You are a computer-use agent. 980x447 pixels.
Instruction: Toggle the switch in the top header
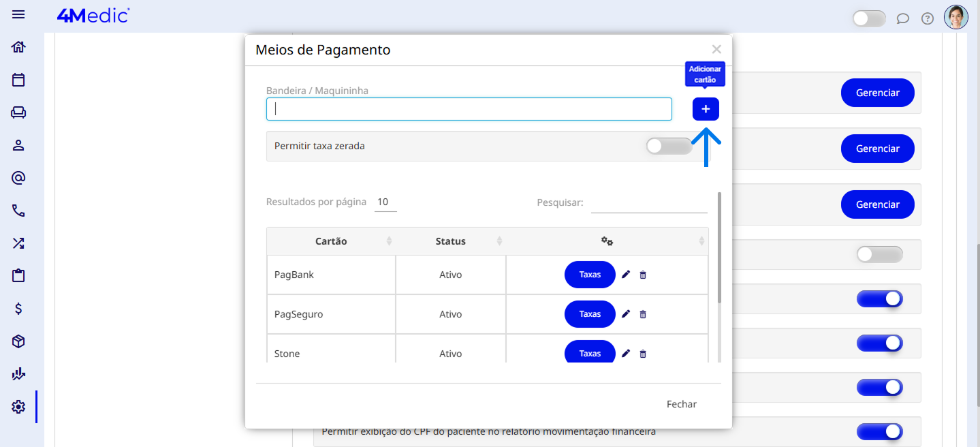pos(869,18)
